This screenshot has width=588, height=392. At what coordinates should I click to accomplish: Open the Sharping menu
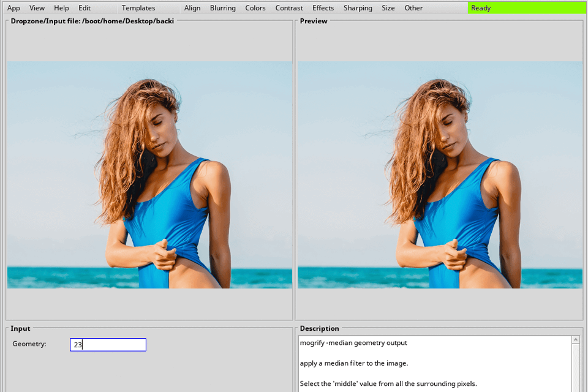pos(358,7)
